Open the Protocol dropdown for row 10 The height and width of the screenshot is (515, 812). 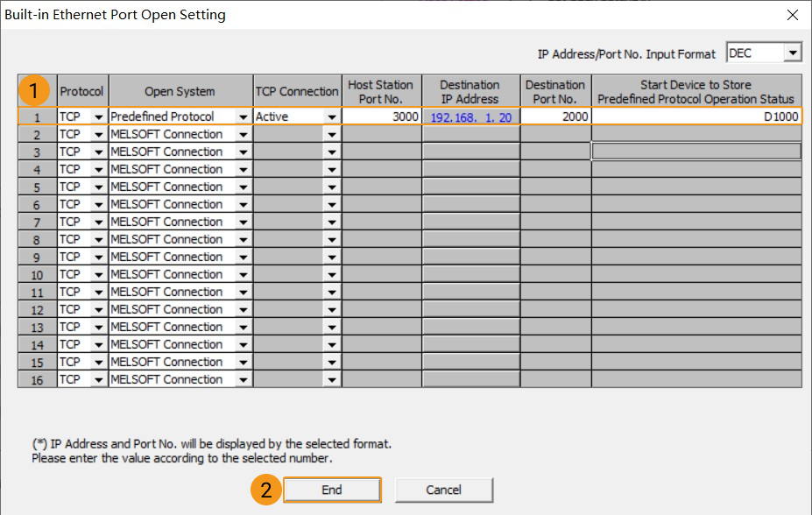pos(99,274)
